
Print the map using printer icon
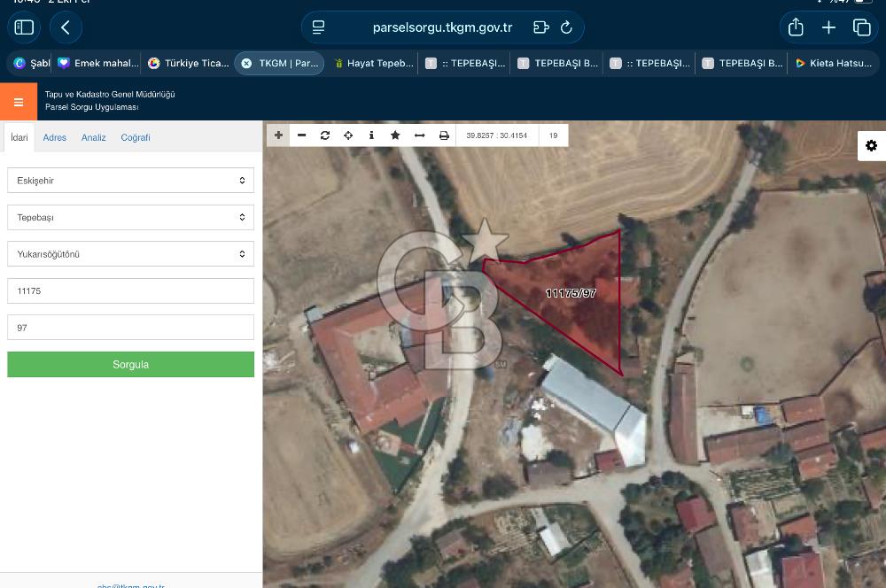(x=444, y=135)
